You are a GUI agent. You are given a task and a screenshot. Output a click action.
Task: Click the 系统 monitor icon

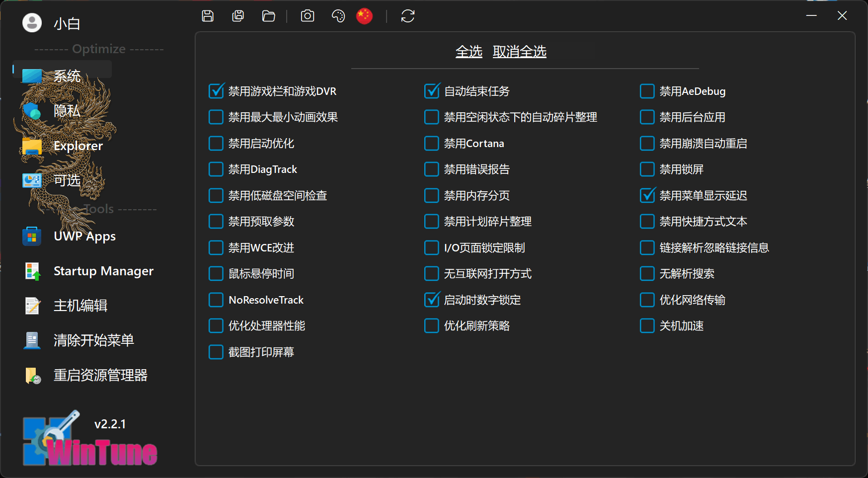point(32,76)
